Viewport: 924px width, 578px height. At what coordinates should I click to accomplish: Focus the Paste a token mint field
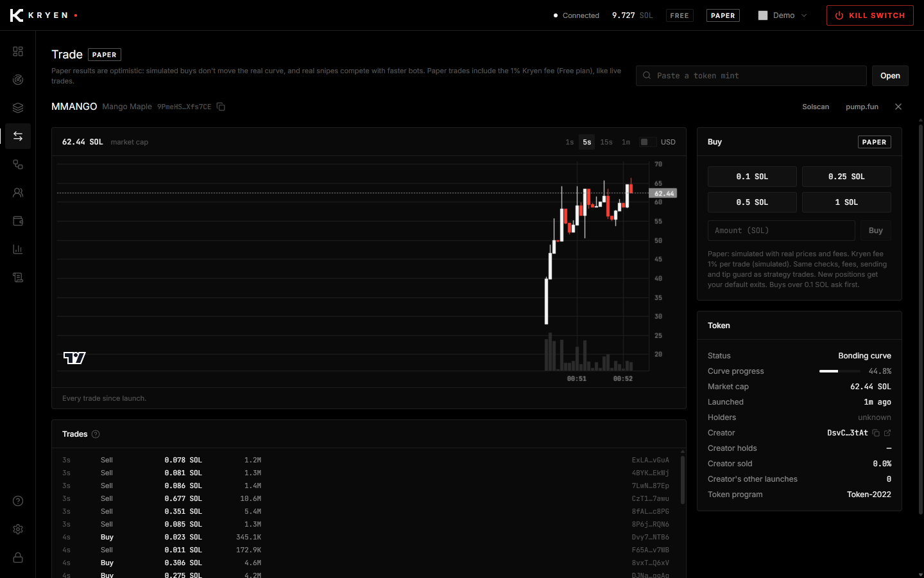click(751, 76)
